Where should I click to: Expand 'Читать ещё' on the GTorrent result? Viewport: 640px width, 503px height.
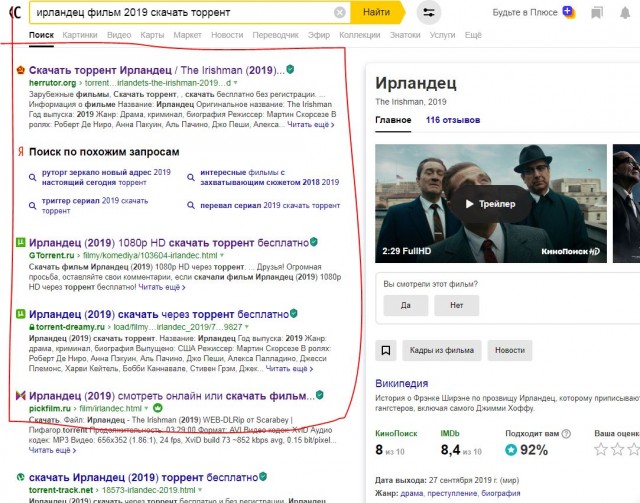[x=162, y=287]
